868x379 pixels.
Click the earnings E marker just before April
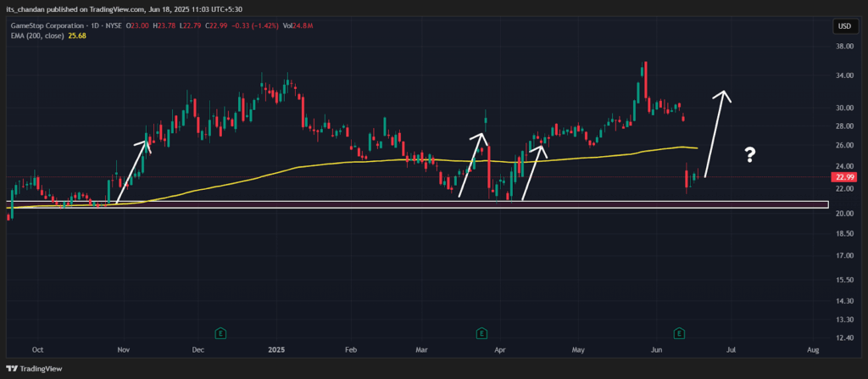[x=481, y=333]
